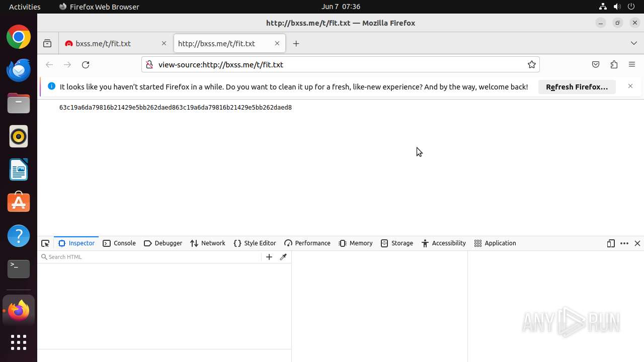Open the Storage panel
The image size is (644, 362).
[x=397, y=243]
